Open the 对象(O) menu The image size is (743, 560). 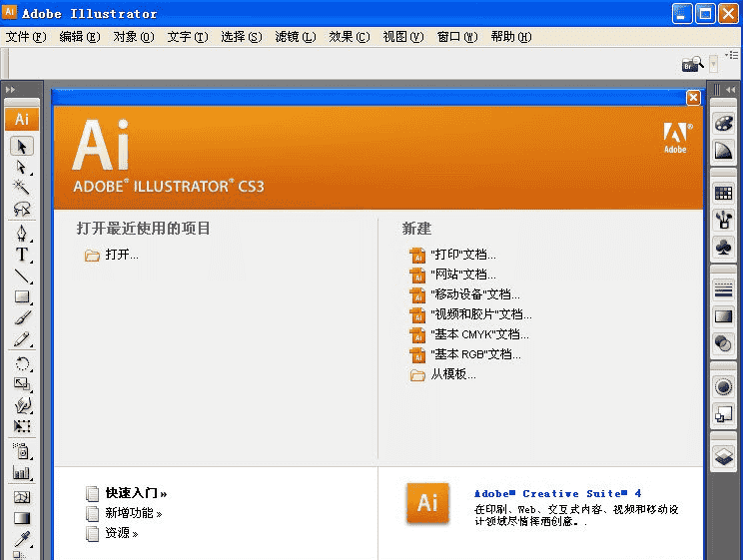coord(134,37)
